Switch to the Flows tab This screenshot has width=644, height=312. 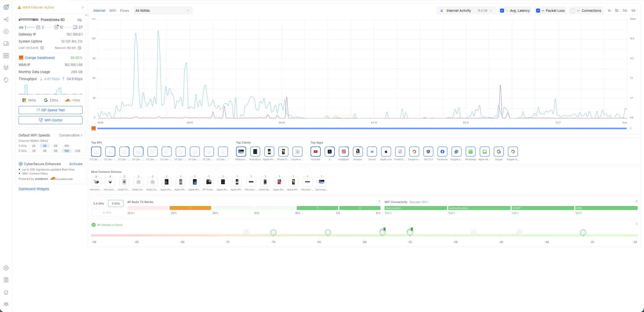[x=124, y=11]
